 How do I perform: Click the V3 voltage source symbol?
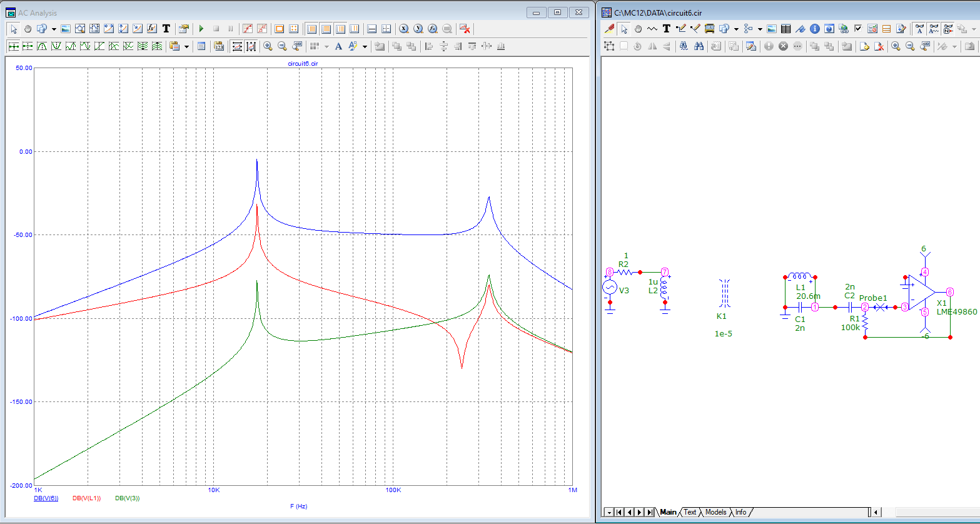tap(610, 288)
